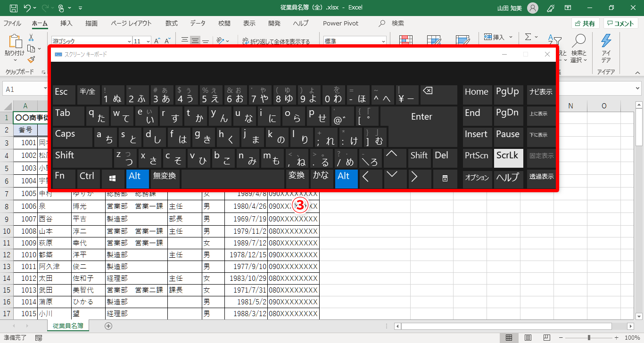
Task: Toggle touch/mouse mode in quick access toolbar
Action: 61,8
